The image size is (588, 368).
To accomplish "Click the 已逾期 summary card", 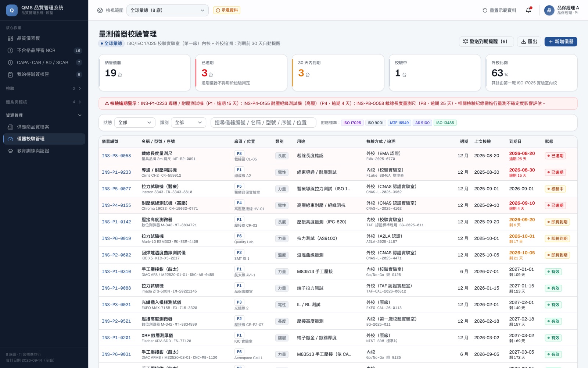I will [x=241, y=73].
